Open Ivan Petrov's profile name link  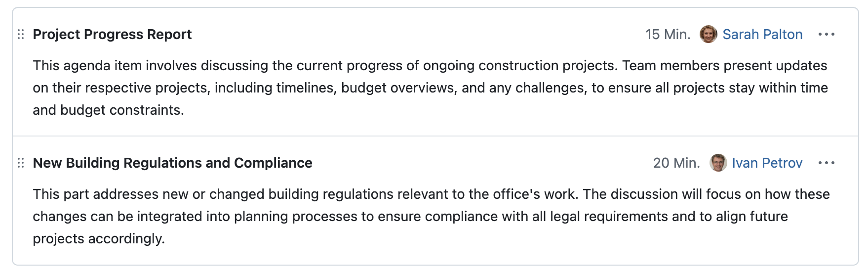[x=767, y=163]
